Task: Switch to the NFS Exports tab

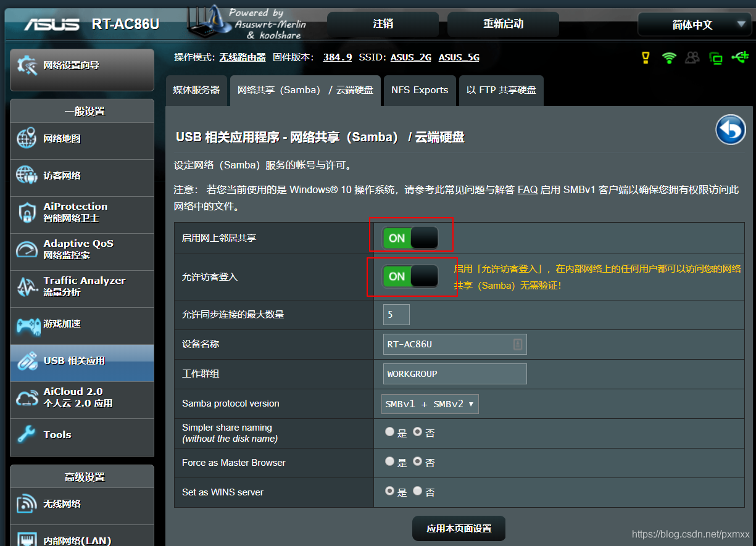Action: pos(420,90)
